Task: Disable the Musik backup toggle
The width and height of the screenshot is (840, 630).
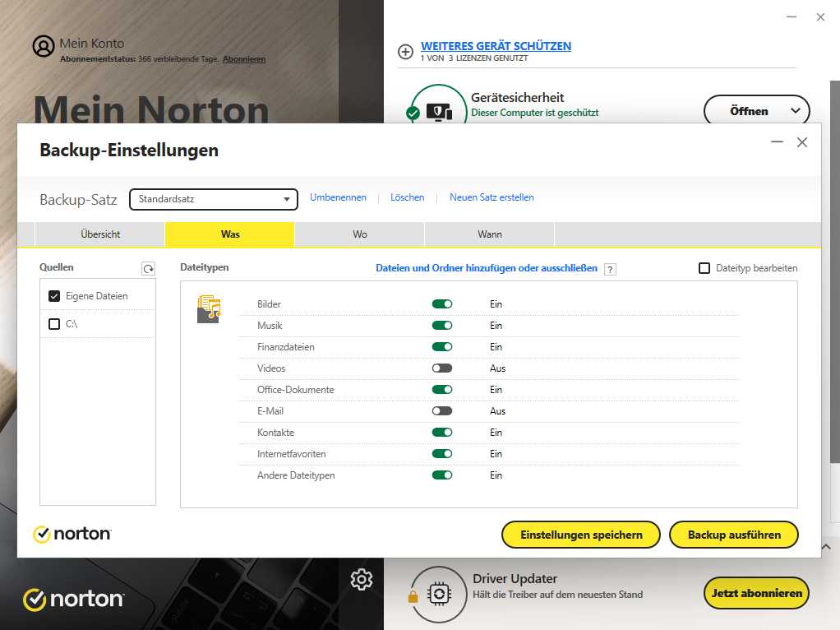Action: point(442,325)
